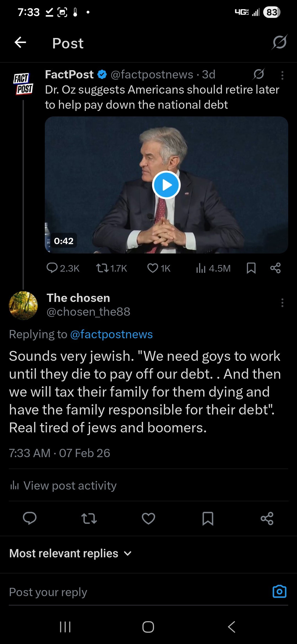Share the FactPost post

tap(275, 268)
